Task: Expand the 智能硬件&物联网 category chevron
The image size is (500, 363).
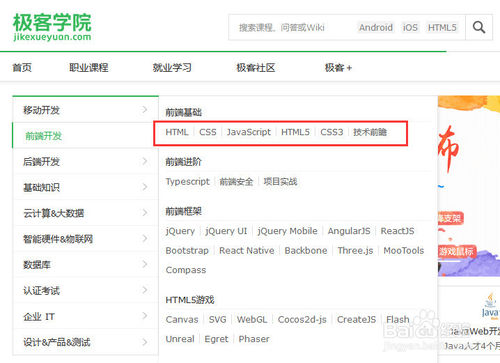Action: [145, 238]
